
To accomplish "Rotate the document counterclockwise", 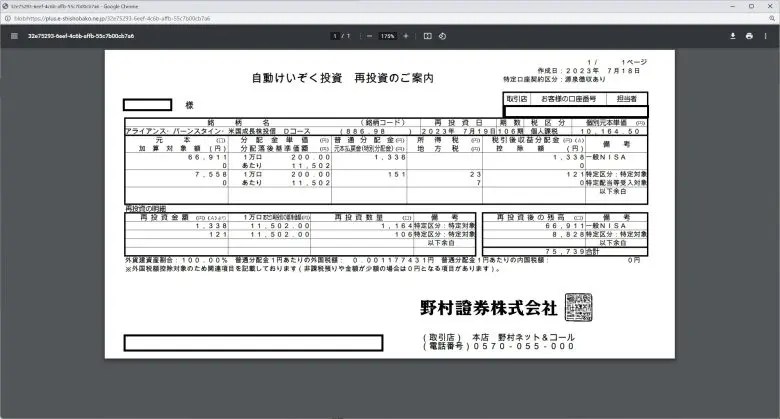I will tap(442, 36).
